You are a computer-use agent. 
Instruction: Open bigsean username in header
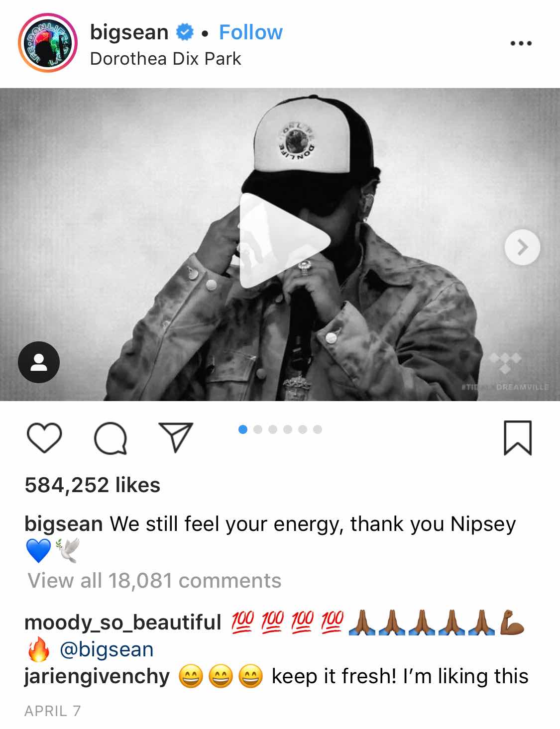[129, 32]
